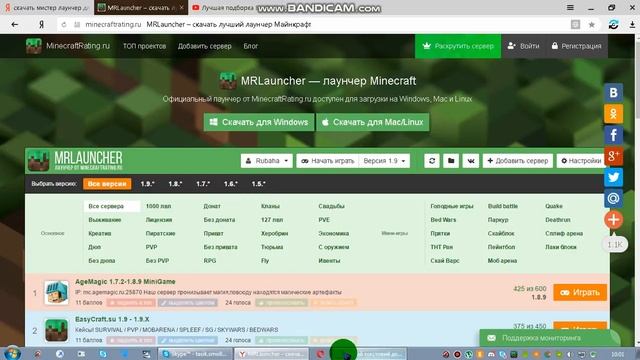This screenshot has width=640, height=360.
Task: Open AgeMagic 1.7.2-1.8.9 MiniGame title
Action: [x=125, y=282]
